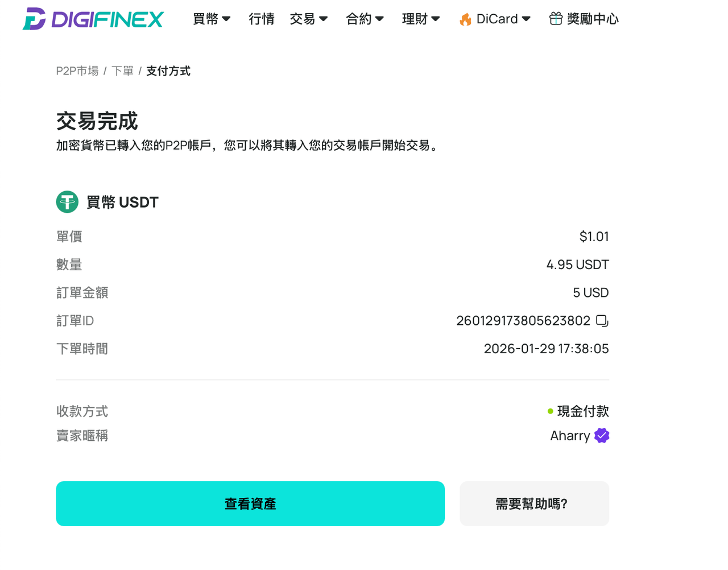Click the DiCard flame icon
This screenshot has height=570, width=728.
point(465,19)
